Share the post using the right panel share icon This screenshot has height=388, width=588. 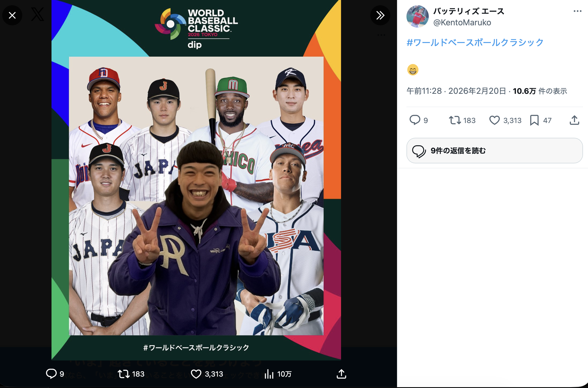click(574, 120)
